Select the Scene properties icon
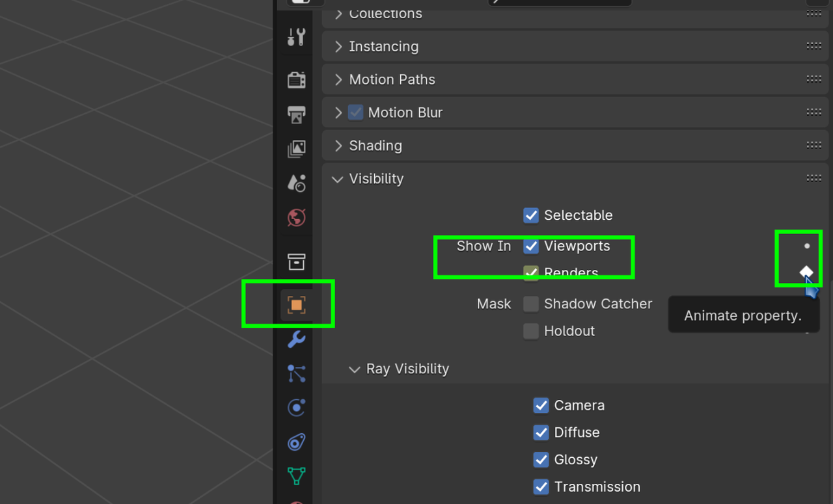The image size is (833, 504). point(297,183)
